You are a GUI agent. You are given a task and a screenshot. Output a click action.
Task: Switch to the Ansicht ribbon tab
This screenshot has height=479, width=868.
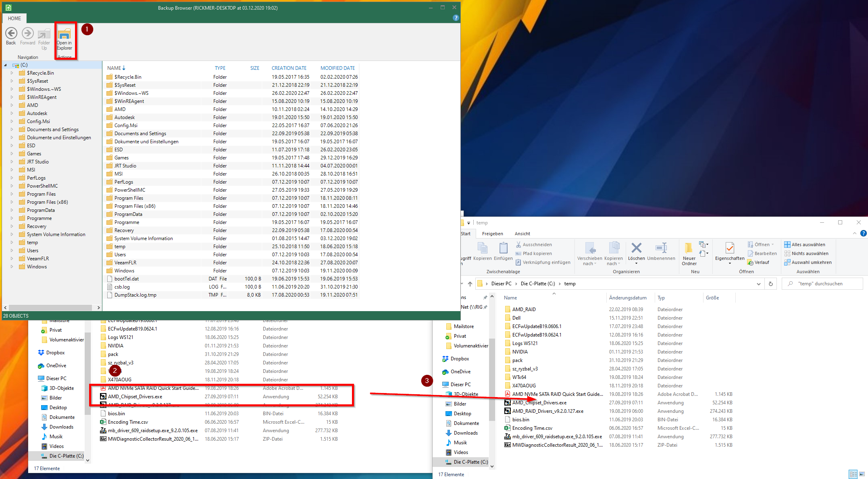pos(522,234)
